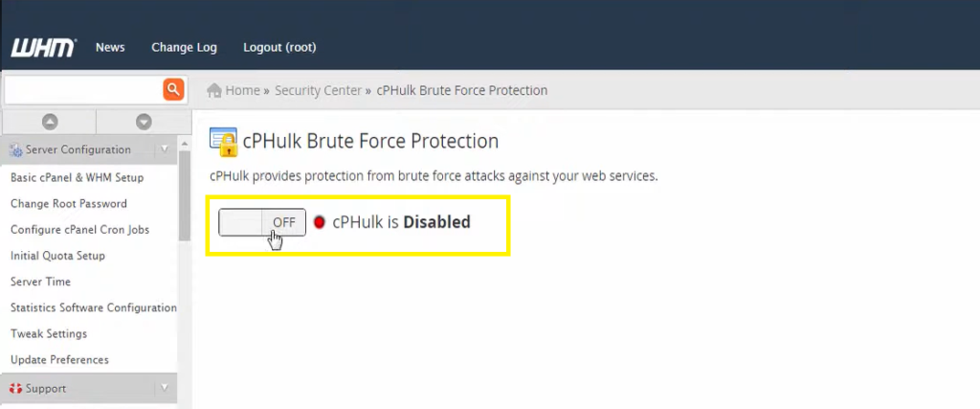Open the News menu item
980x409 pixels.
[x=110, y=47]
